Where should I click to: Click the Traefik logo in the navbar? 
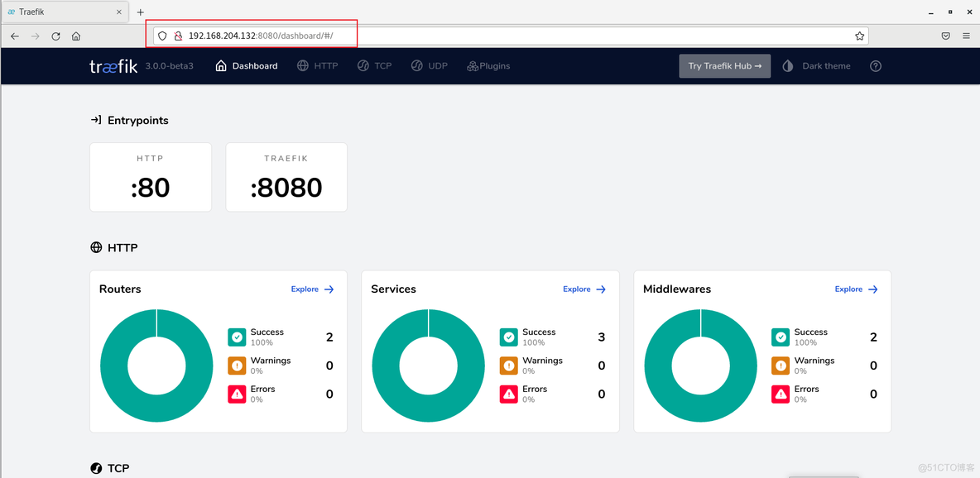pos(113,66)
